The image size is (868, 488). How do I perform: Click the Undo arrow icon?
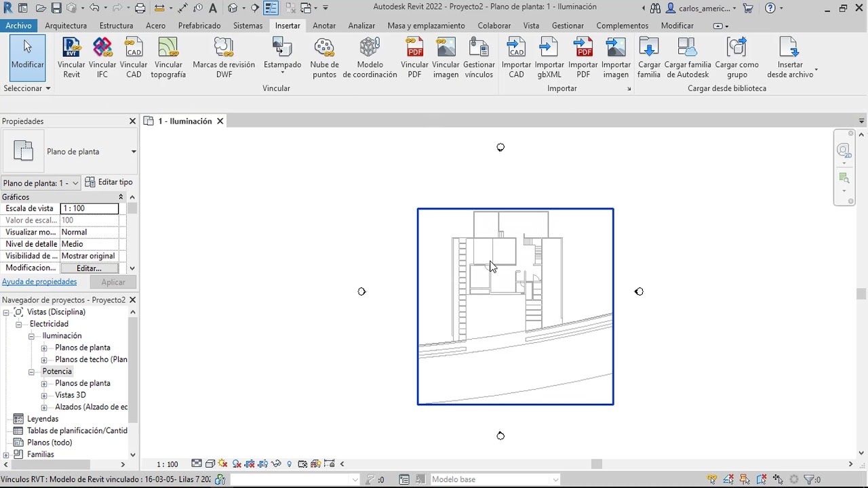(93, 8)
